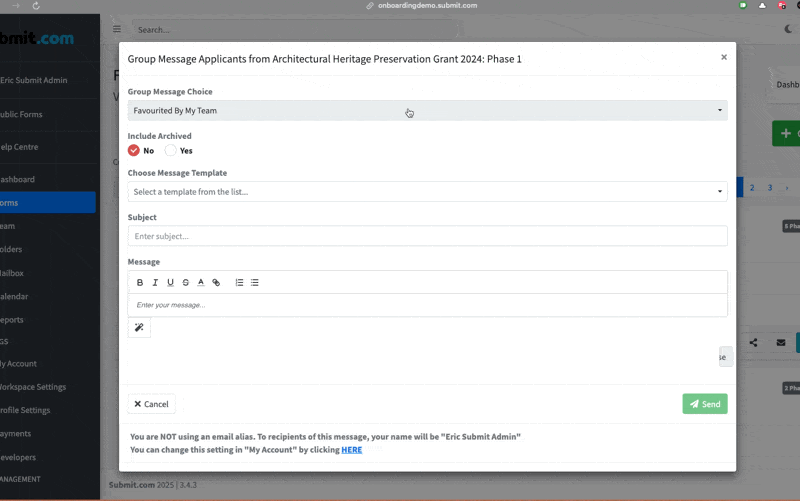Click the green Send button

point(705,404)
